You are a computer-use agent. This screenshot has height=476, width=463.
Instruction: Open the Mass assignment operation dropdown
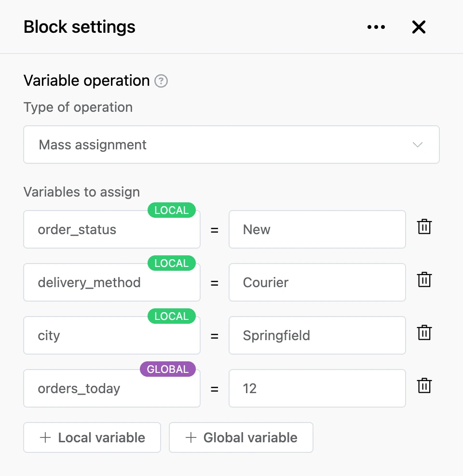[231, 145]
